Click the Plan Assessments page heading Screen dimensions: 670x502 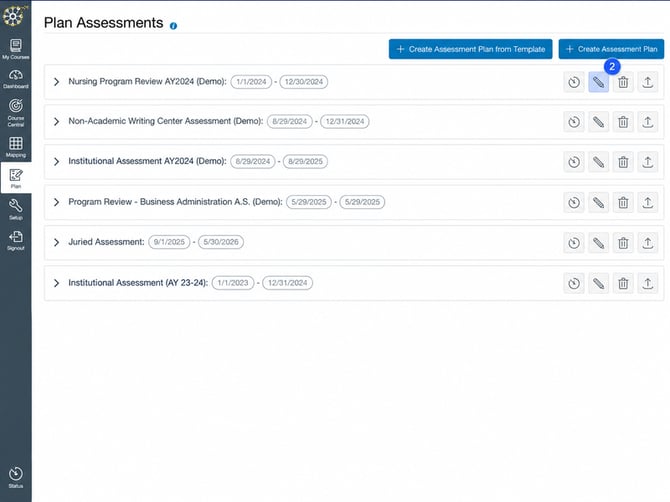pyautogui.click(x=103, y=23)
